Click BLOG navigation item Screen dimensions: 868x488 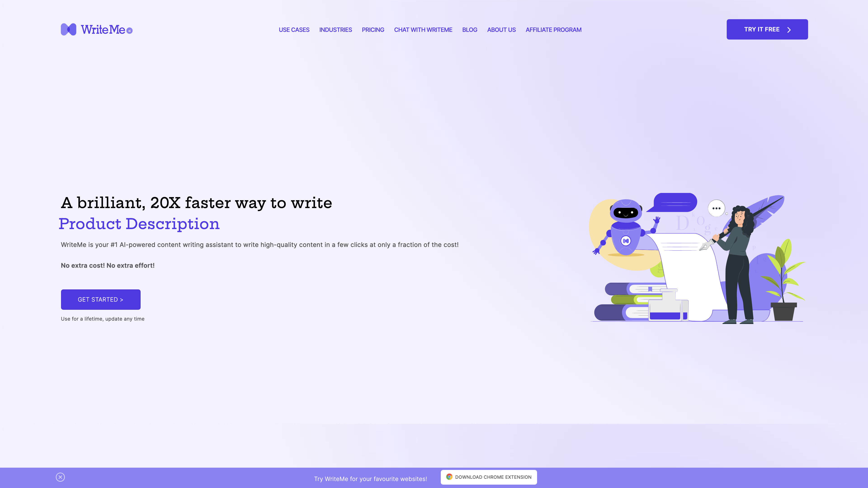[469, 29]
